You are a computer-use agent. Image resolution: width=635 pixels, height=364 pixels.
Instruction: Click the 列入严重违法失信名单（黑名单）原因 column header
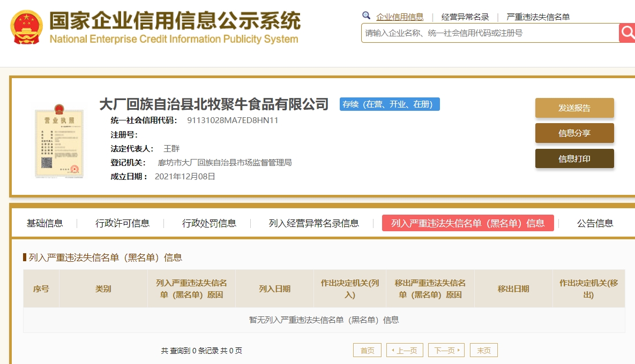tap(191, 289)
